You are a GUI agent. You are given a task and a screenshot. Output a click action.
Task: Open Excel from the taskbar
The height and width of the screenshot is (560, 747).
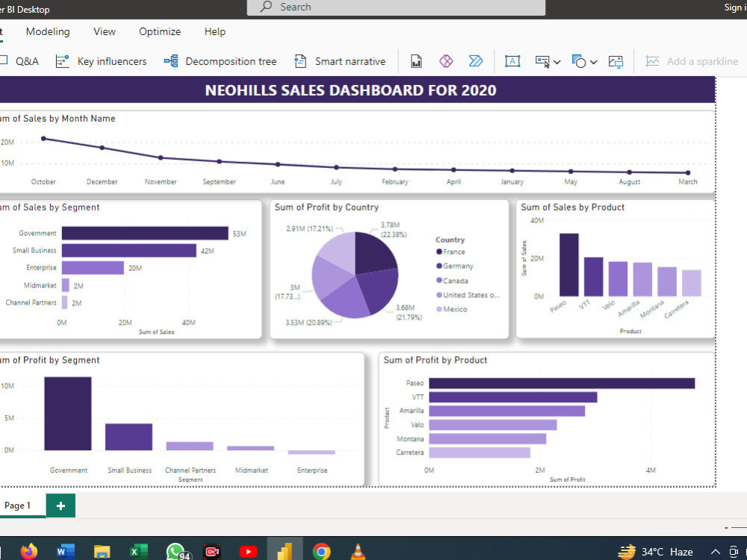pyautogui.click(x=137, y=551)
